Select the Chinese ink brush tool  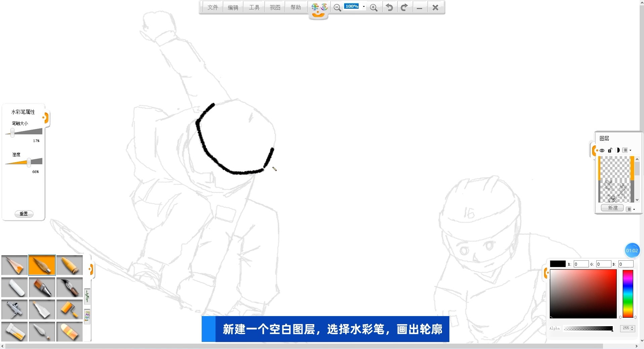coord(70,287)
